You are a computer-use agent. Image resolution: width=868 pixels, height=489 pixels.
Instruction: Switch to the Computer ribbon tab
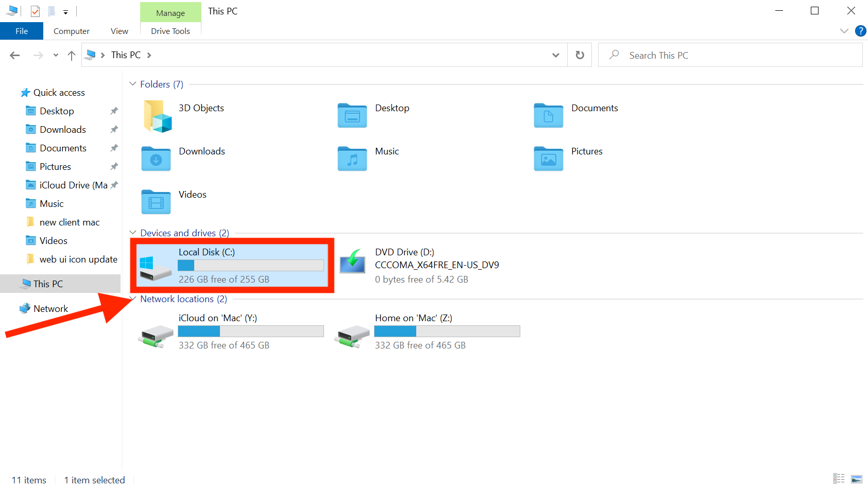click(72, 31)
